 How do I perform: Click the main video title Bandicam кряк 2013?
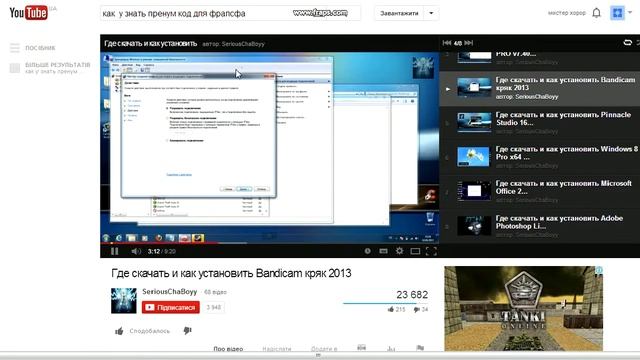coord(231,273)
